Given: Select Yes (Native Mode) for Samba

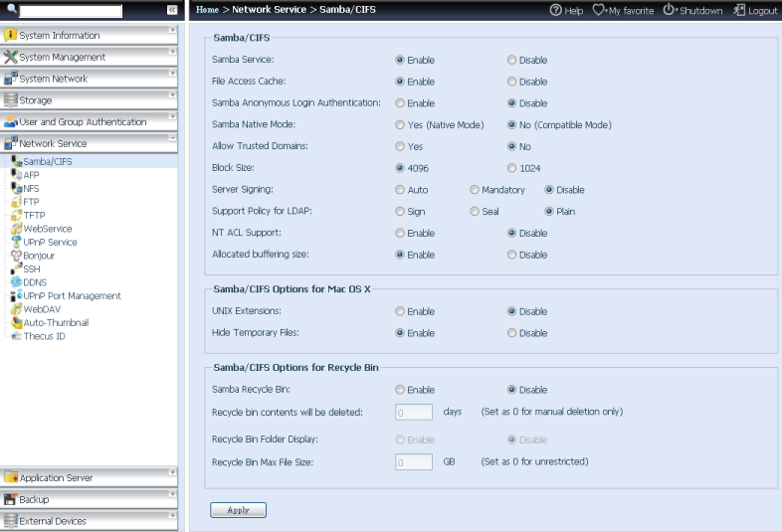Looking at the screenshot, I should [x=400, y=124].
